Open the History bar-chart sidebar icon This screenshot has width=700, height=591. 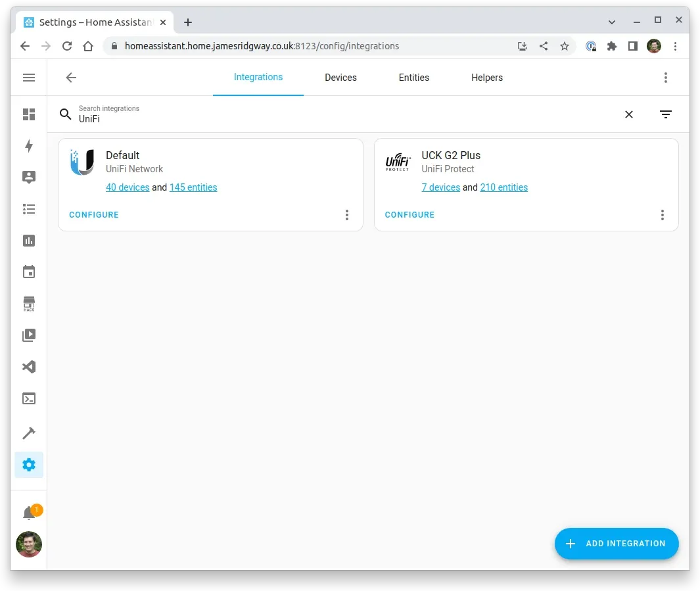coord(28,241)
